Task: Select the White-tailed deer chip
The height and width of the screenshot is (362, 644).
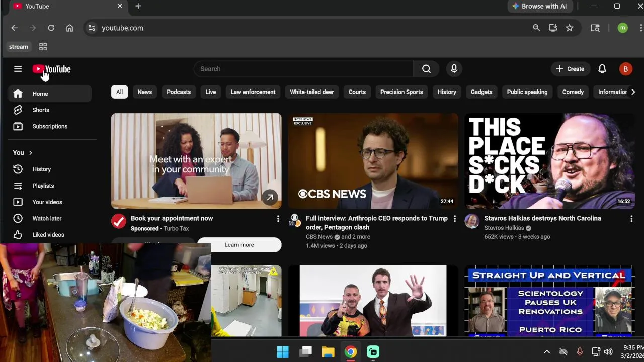Action: pyautogui.click(x=311, y=92)
